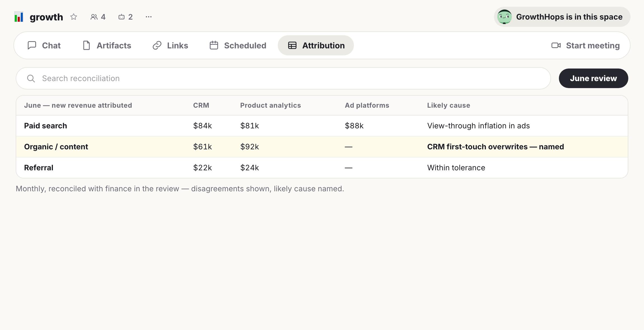Click the June new revenue attributed header

[78, 105]
